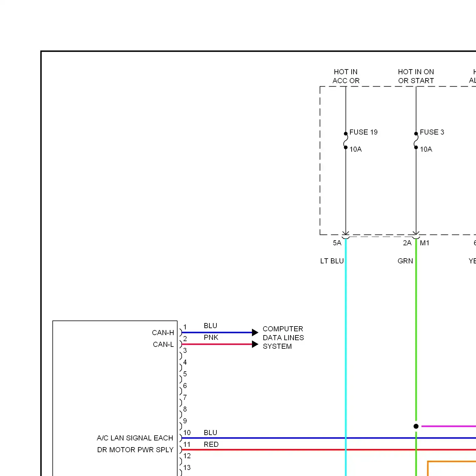This screenshot has height=476, width=476.
Task: Select the HOT IN ON OR START text
Action: click(x=416, y=76)
